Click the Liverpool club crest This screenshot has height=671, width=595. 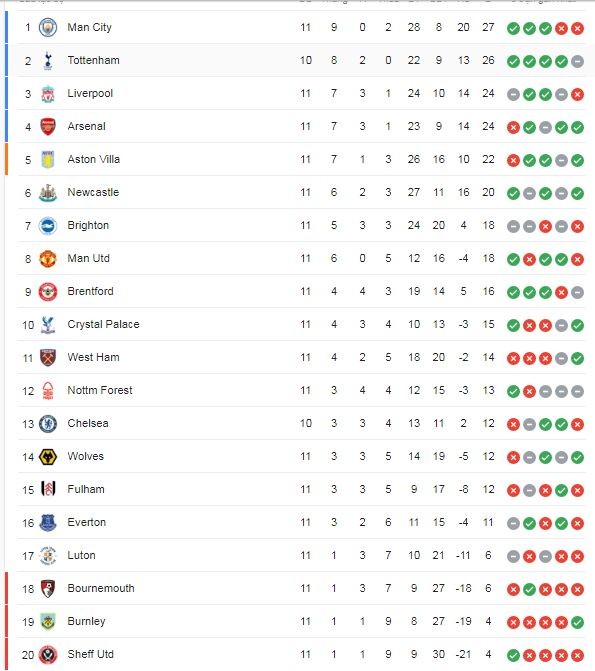pos(48,94)
